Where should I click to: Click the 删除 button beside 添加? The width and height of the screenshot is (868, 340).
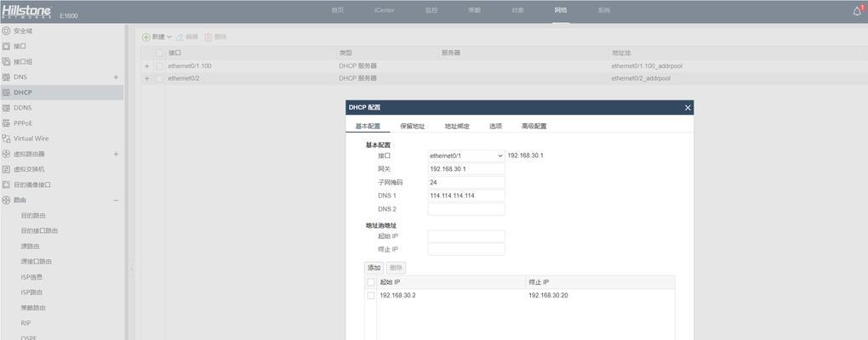point(396,268)
